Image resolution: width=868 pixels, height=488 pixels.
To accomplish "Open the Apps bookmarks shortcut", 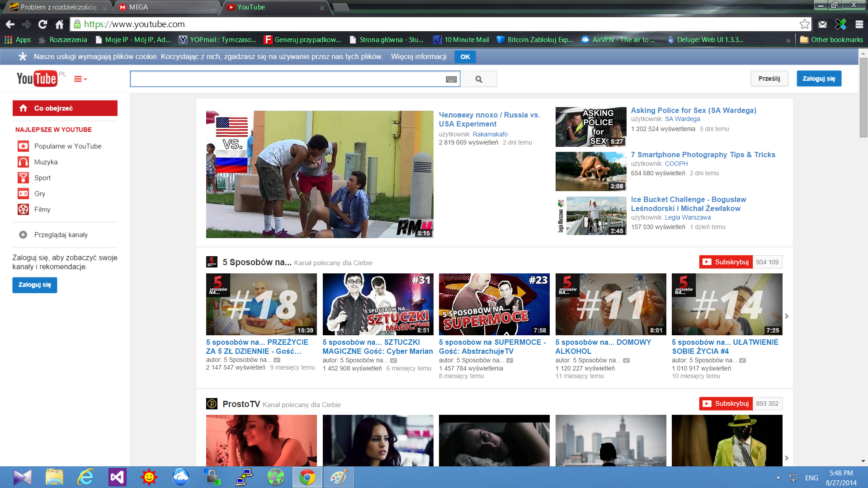I will (x=18, y=40).
